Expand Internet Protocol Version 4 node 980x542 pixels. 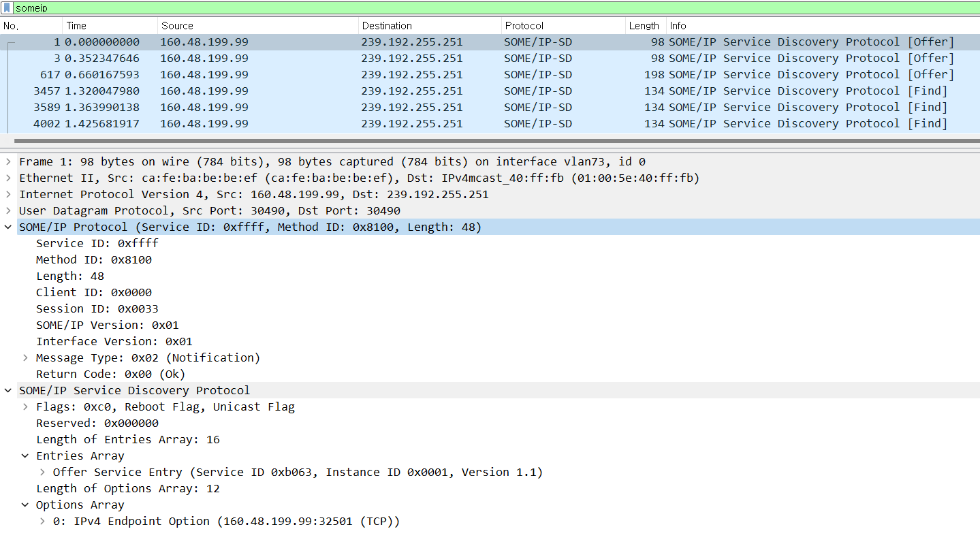(x=8, y=195)
